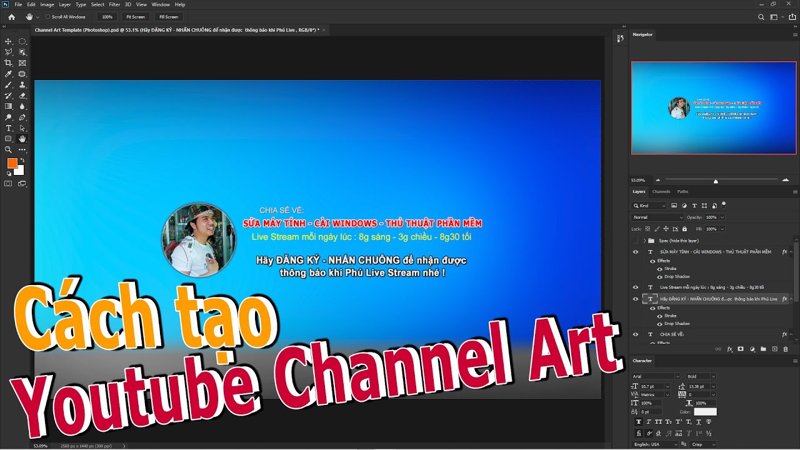The image size is (800, 450).
Task: Open the English: USA language dropdown
Action: (656, 444)
